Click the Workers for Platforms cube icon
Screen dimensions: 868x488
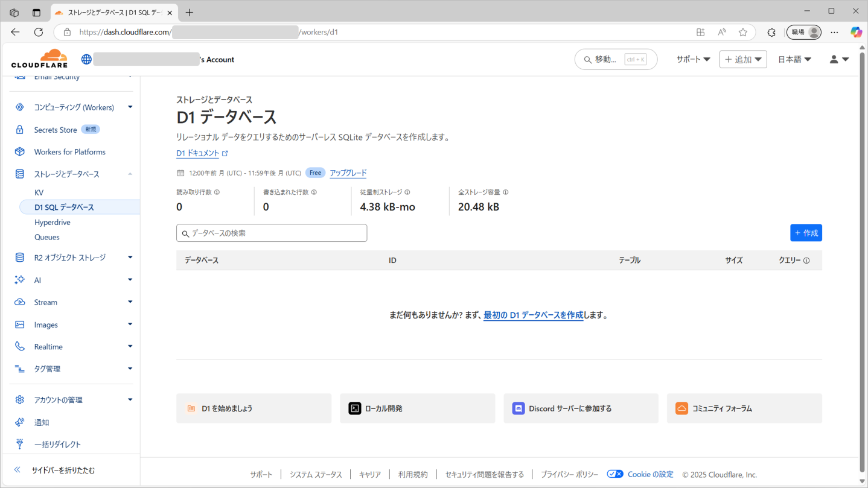click(20, 152)
